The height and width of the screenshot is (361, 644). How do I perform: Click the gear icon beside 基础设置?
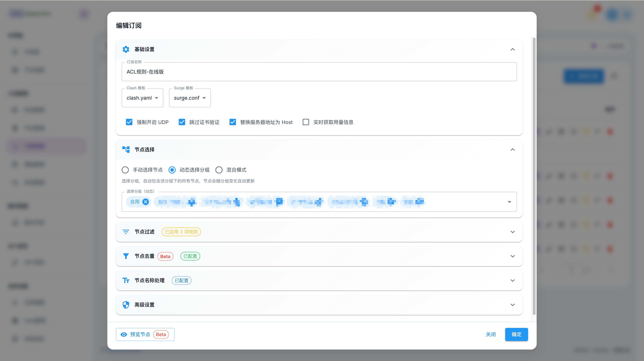(126, 49)
